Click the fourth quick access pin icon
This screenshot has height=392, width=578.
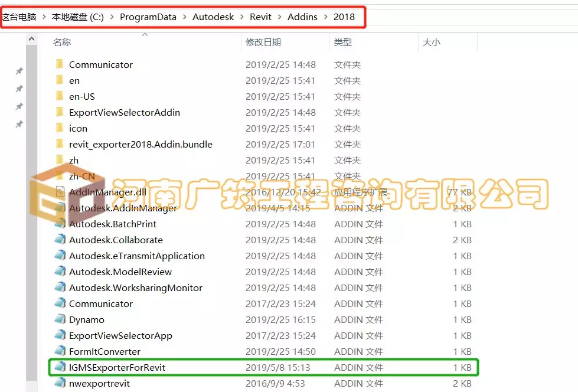point(19,124)
